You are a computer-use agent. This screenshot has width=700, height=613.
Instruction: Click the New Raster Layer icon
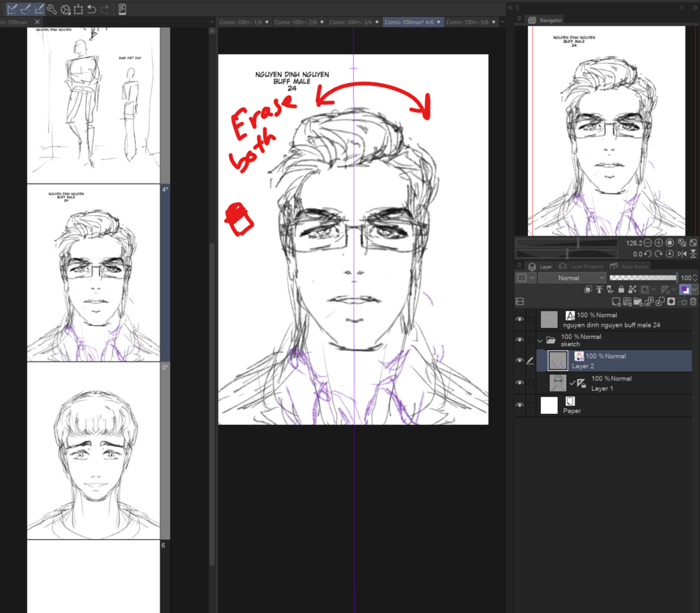[617, 301]
